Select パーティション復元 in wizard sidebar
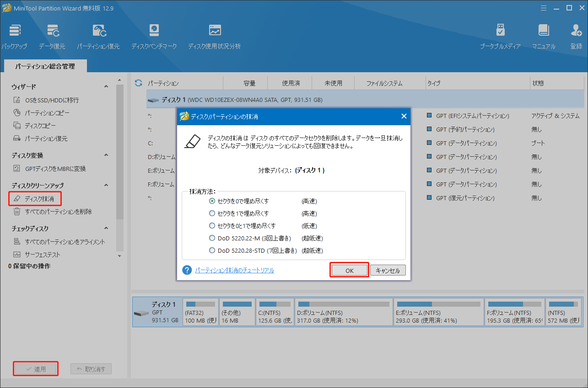Screen dimensions: 588x388 (40, 138)
